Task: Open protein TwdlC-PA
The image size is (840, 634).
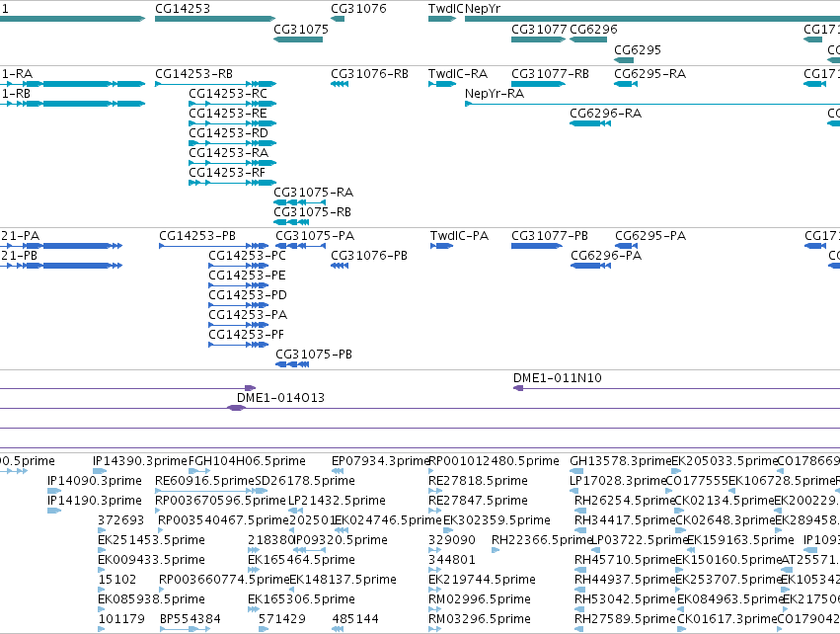Action: coord(459,236)
